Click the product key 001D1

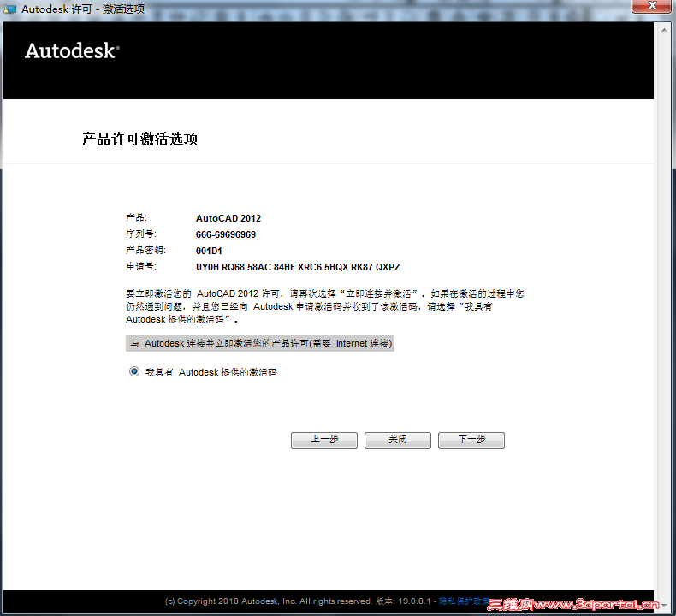209,251
